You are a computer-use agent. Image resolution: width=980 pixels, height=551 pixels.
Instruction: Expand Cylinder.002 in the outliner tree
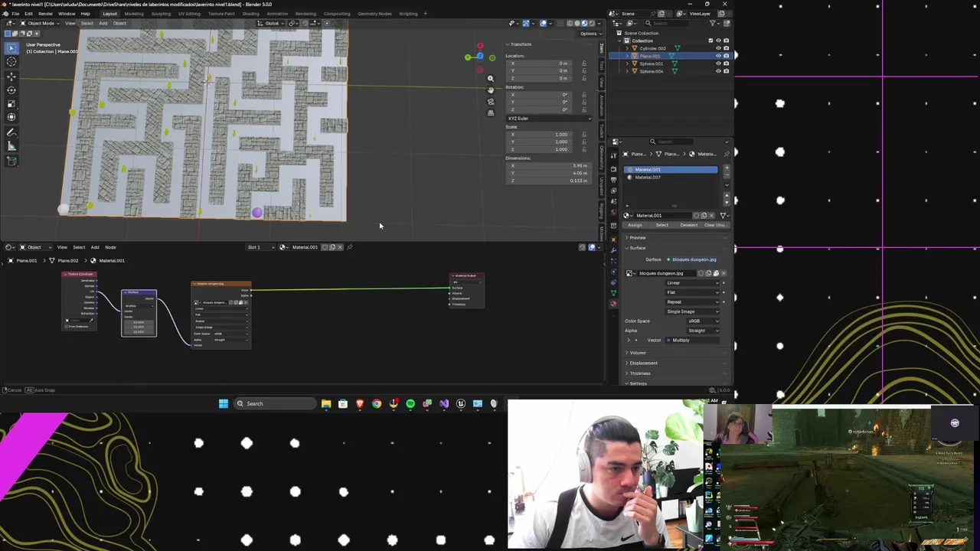point(627,48)
